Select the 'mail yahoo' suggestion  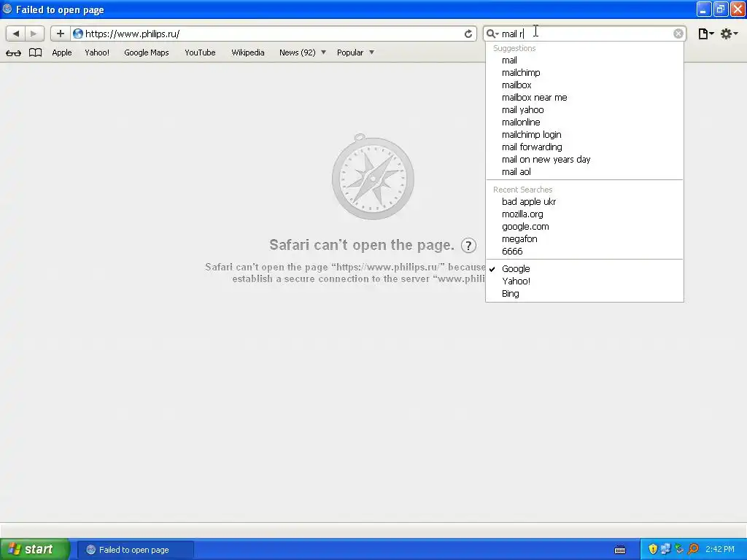(584, 110)
